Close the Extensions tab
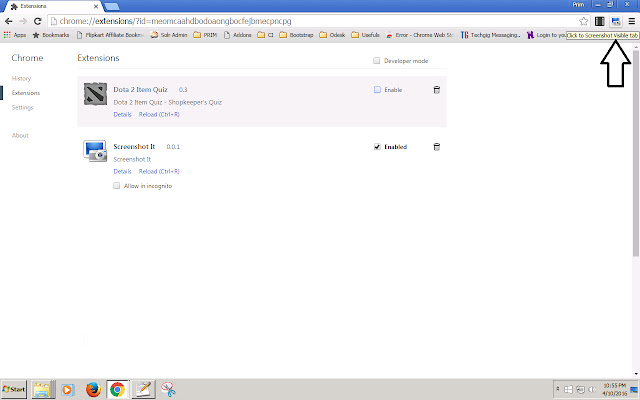This screenshot has height=400, width=640. click(x=96, y=6)
